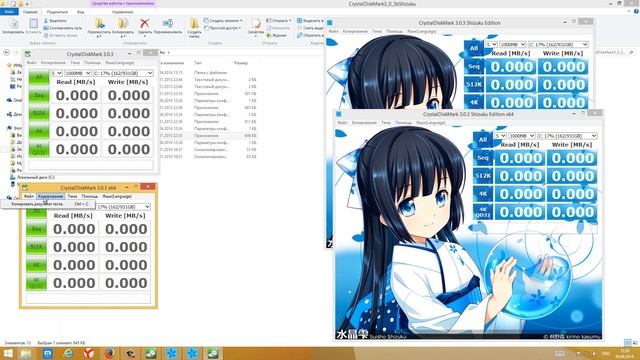This screenshot has height=360, width=640.
Task: Click Выделить все icon in ribbon
Action: click(x=300, y=20)
